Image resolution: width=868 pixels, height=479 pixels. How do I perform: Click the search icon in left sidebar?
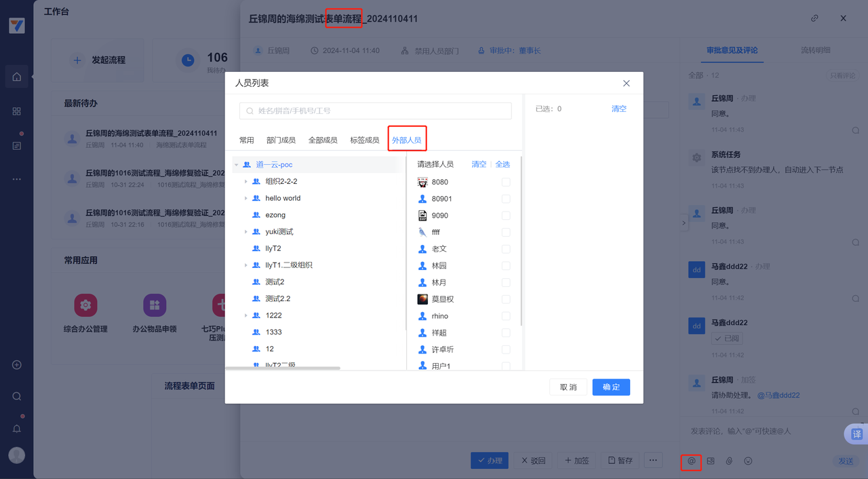coord(17,396)
